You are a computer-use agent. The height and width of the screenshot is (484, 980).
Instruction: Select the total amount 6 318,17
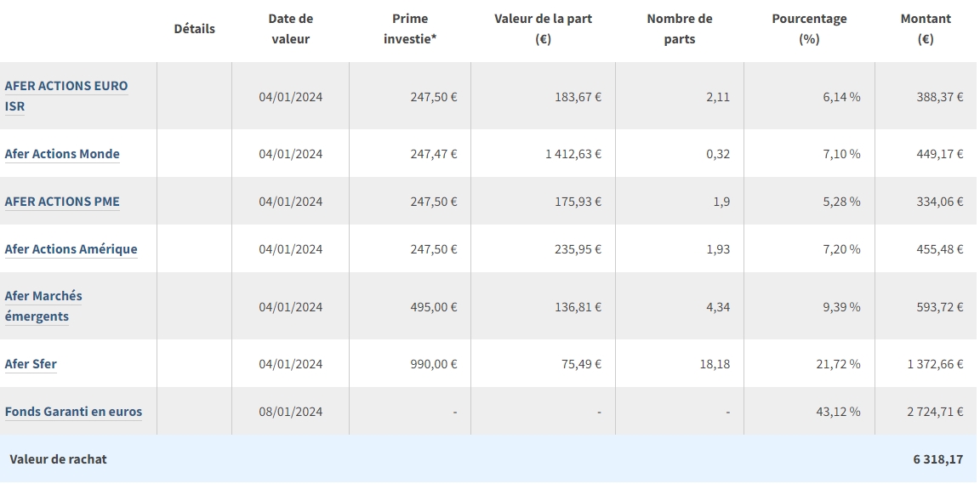coord(937,459)
